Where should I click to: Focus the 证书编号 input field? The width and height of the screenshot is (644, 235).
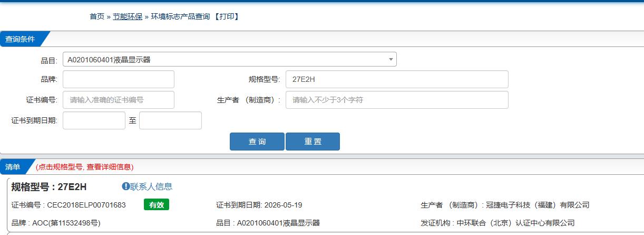click(119, 100)
